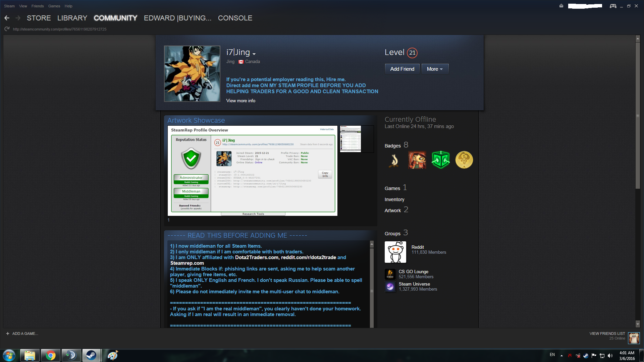Open the campfire badge
The height and width of the screenshot is (362, 644).
tap(394, 160)
